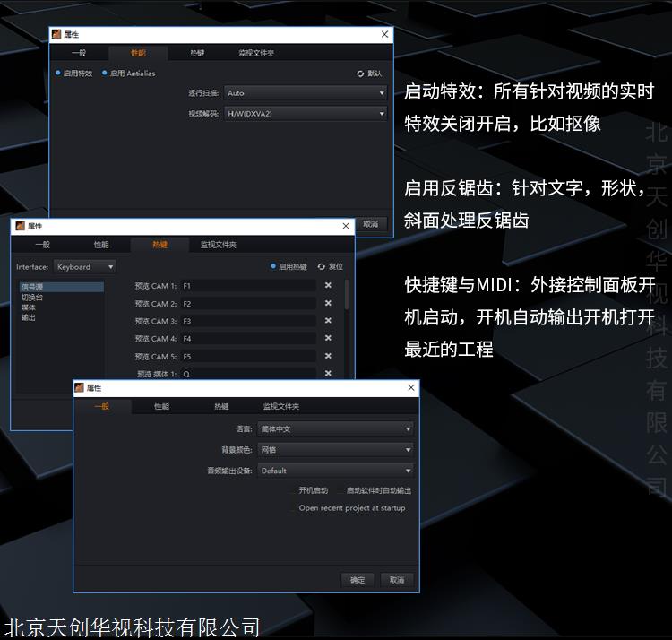Image resolution: width=672 pixels, height=640 pixels.
Task: Check Open recent project at startup
Action: (351, 508)
